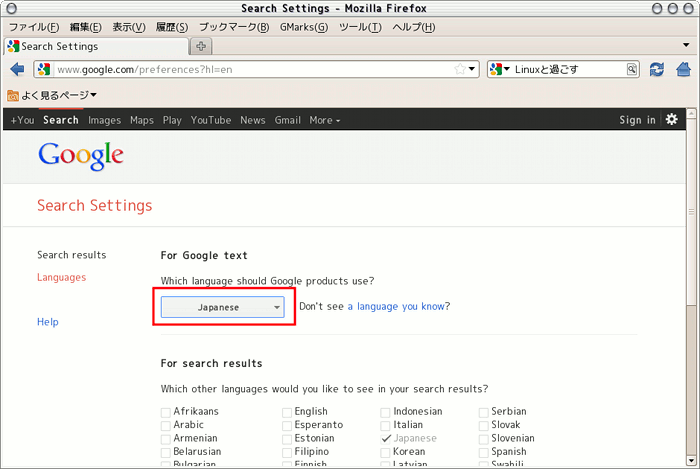Click the Google logo

point(80,156)
